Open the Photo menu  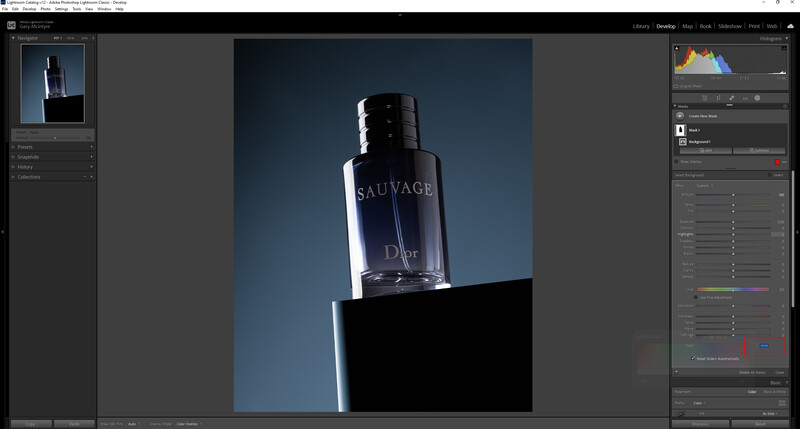click(45, 9)
